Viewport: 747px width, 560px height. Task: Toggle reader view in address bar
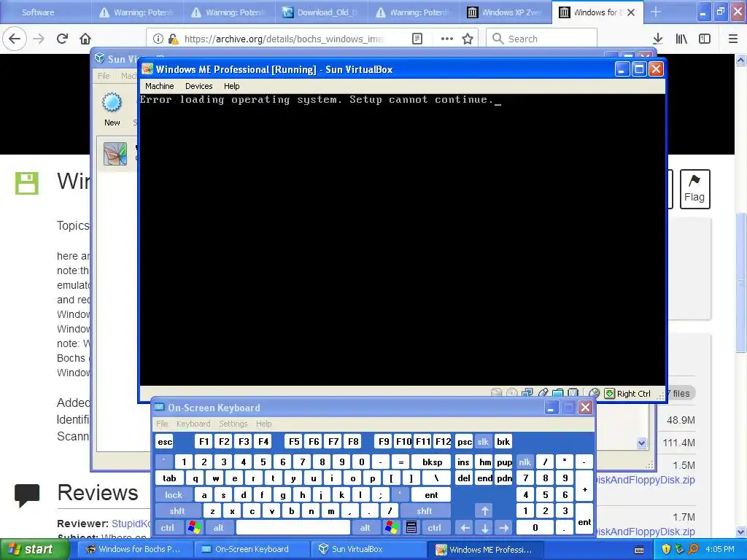coord(417,39)
